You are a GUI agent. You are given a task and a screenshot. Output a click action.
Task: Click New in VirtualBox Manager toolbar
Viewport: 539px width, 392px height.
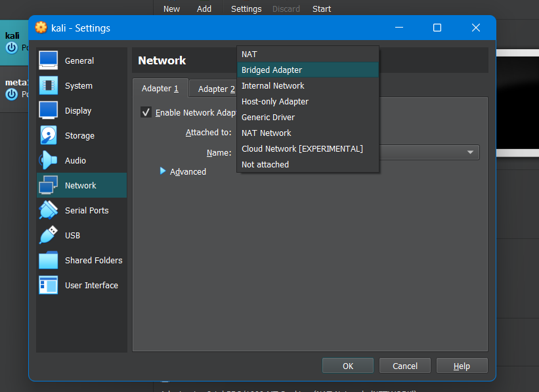tap(171, 9)
